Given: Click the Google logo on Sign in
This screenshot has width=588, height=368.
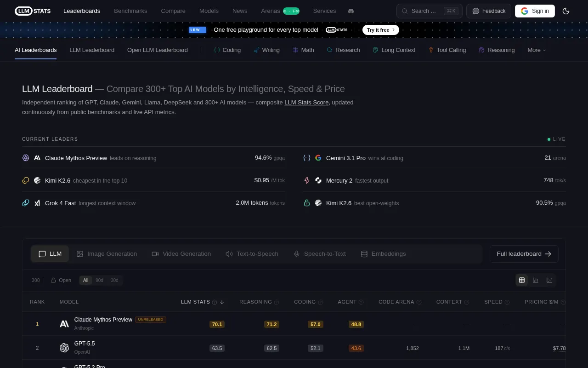Looking at the screenshot, I should (x=525, y=11).
